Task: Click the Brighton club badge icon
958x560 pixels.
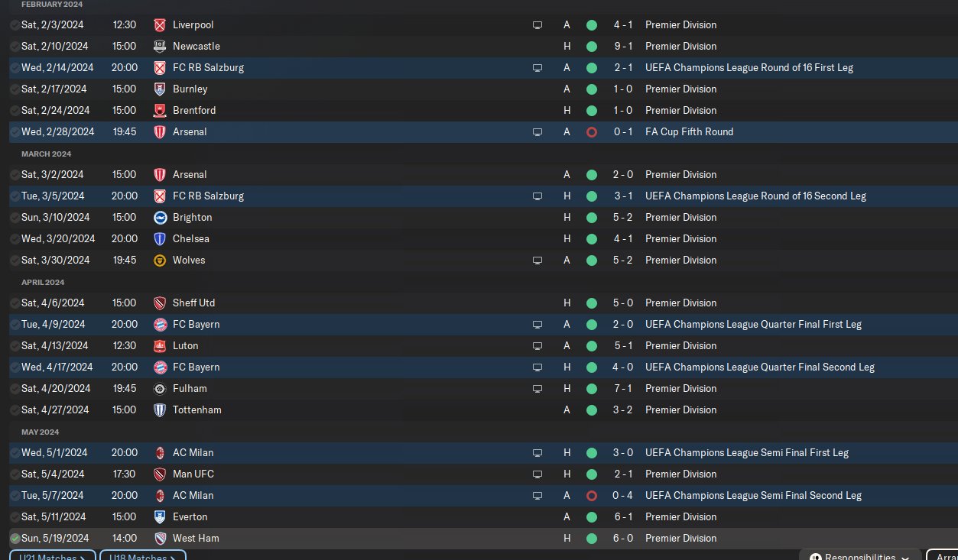Action: pyautogui.click(x=160, y=218)
